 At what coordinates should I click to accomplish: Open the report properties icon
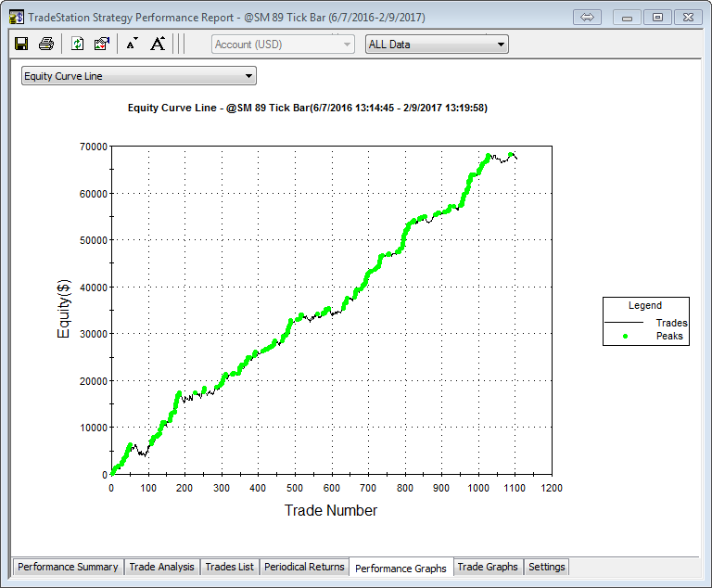point(102,44)
